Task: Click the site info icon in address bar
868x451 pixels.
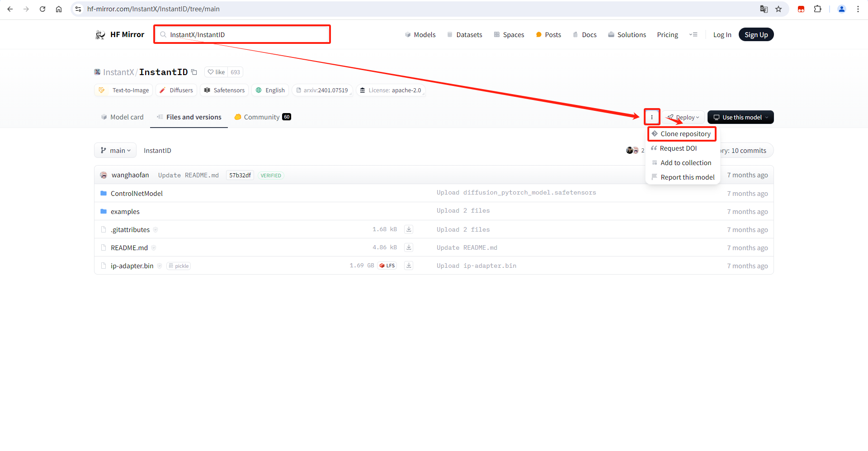Action: tap(78, 9)
